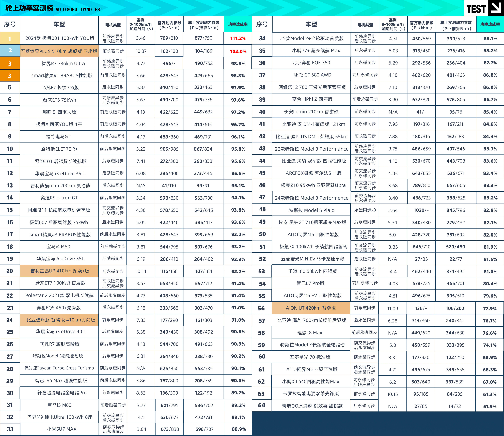Click the 111.2% achievement value
Viewport: 504px width, 436px height.
[238, 38]
